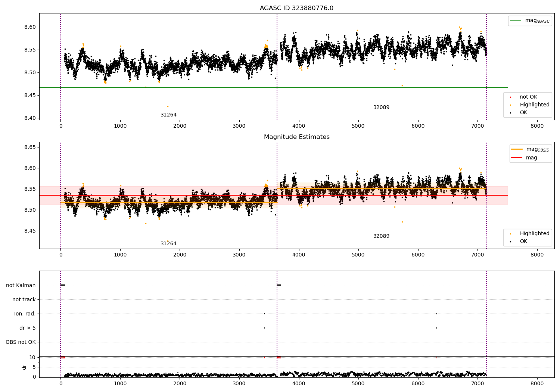
Task: Click the 32089 label in Magnitude Estimates plot
Action: pyautogui.click(x=381, y=236)
